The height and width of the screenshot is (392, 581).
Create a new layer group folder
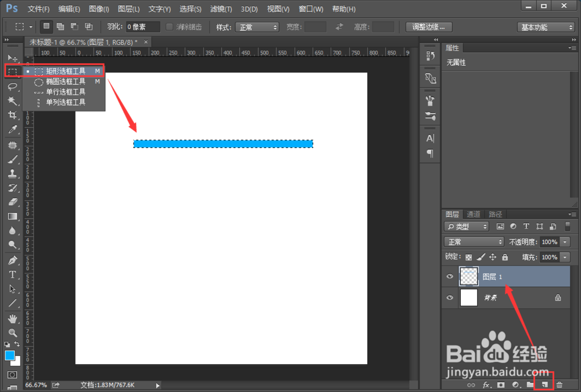coord(530,384)
